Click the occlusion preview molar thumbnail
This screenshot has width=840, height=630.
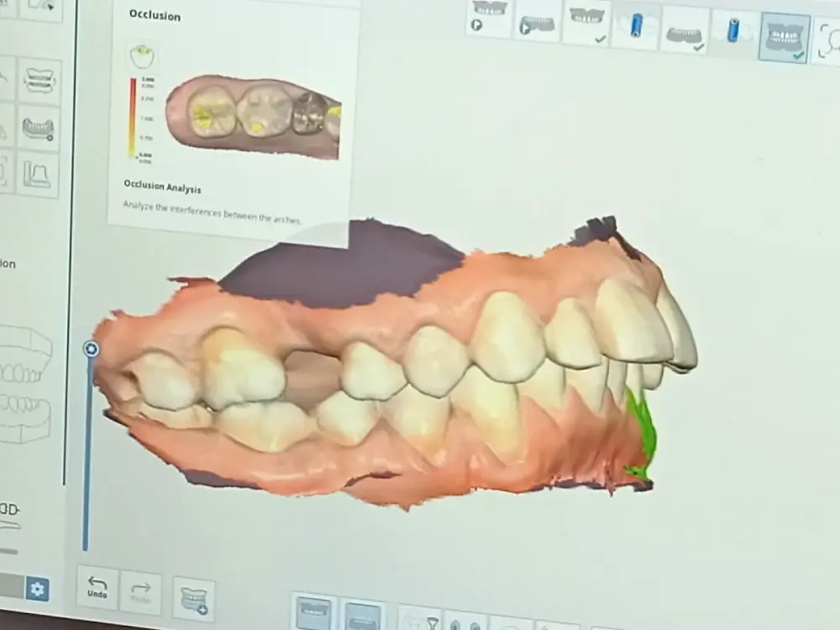[254, 116]
